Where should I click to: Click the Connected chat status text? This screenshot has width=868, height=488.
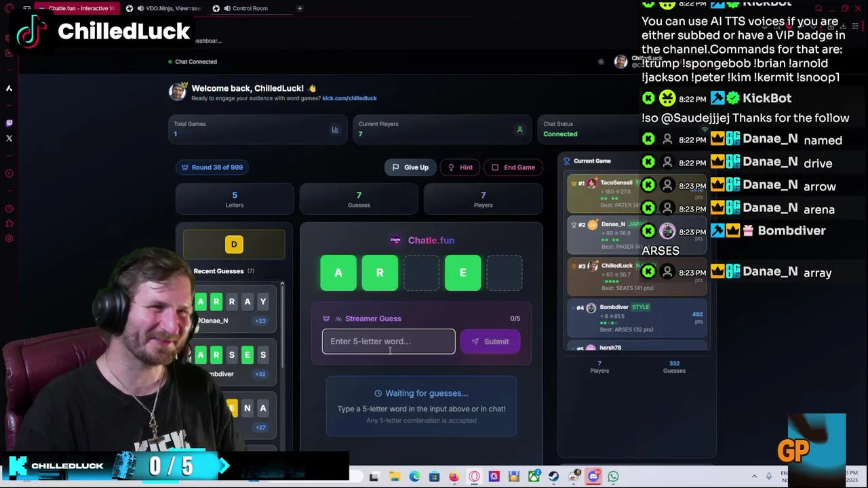[x=560, y=134]
